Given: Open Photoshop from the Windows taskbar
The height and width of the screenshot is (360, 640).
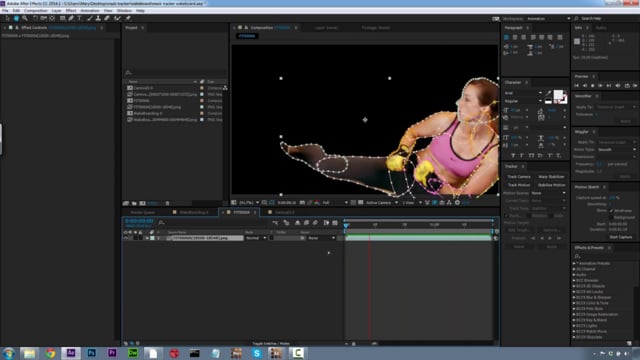Looking at the screenshot, I should pyautogui.click(x=91, y=353).
